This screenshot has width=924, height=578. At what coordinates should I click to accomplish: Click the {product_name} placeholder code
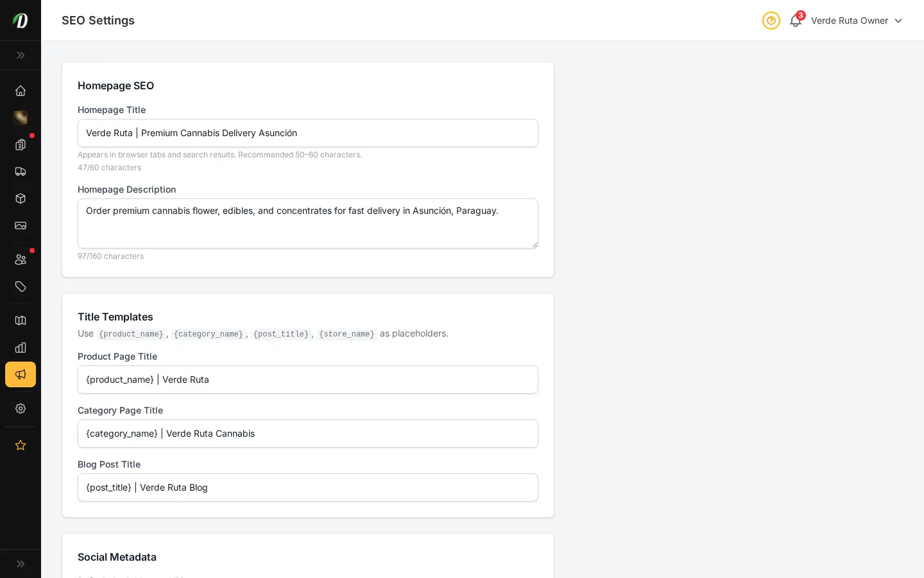[x=131, y=334]
